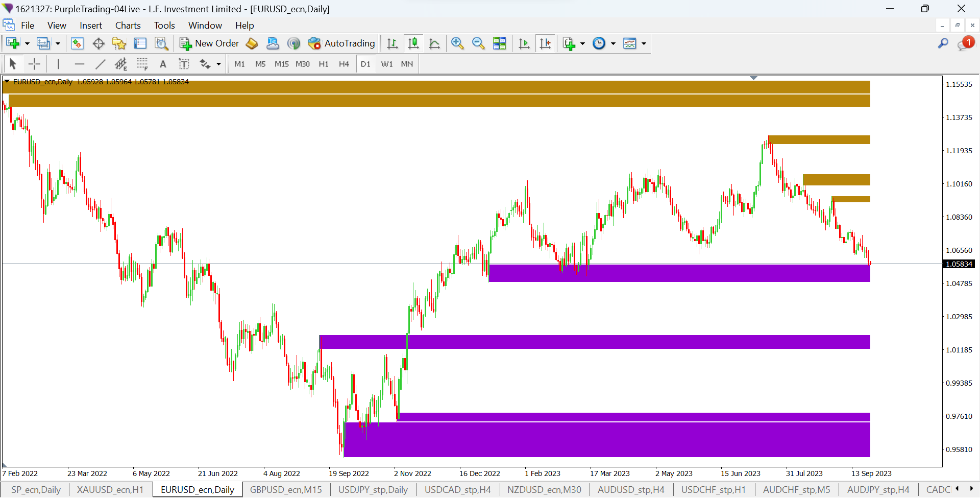980x498 pixels.
Task: Zoom in on the chart
Action: [457, 44]
